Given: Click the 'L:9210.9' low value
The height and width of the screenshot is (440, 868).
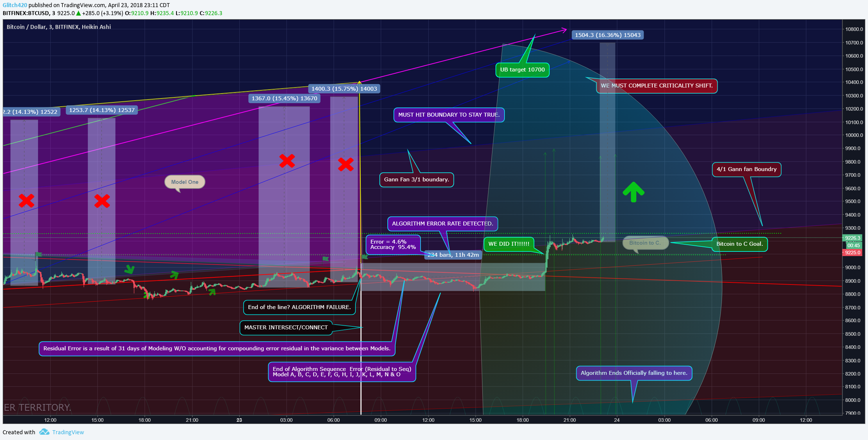Looking at the screenshot, I should [x=187, y=13].
